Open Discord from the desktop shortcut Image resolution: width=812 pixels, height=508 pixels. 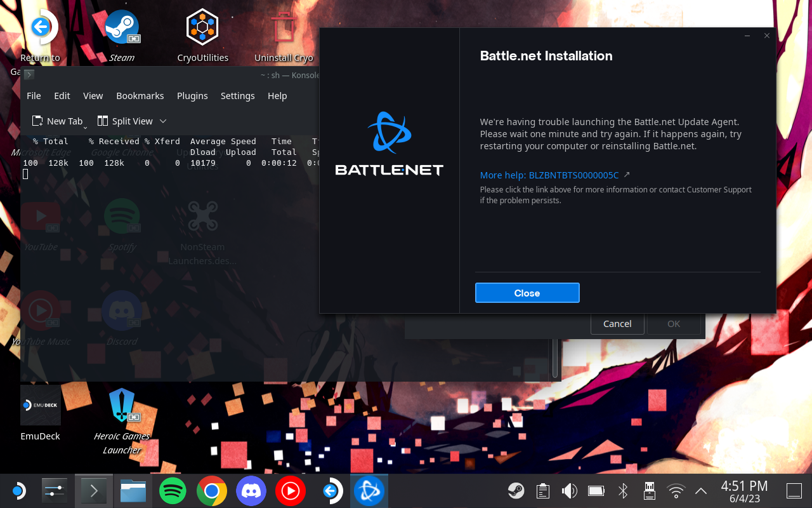click(x=121, y=311)
